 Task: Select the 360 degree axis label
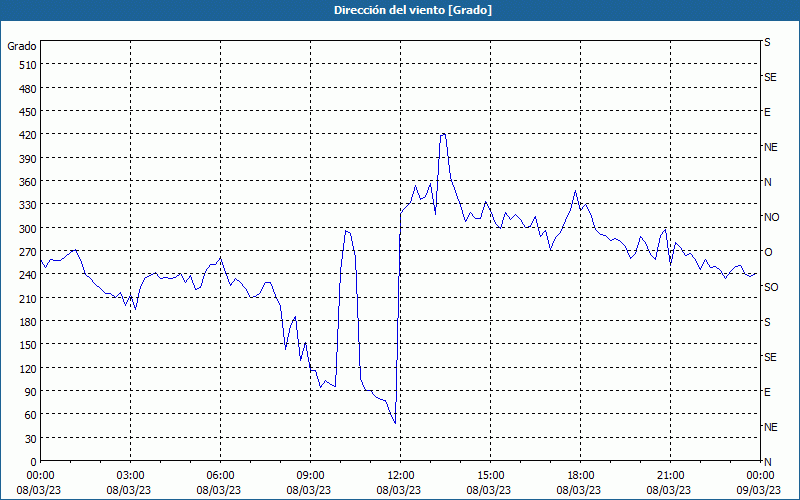tap(28, 182)
